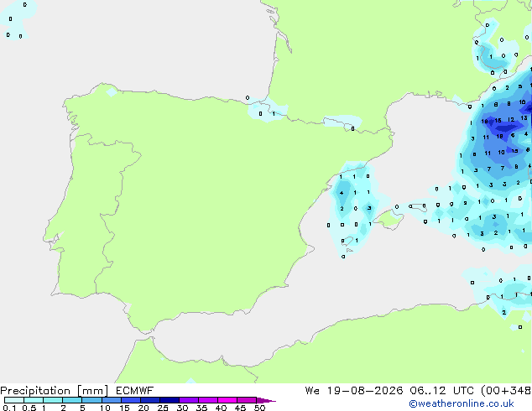
Task: Click the legend tick label '25'
Action: (x=163, y=408)
